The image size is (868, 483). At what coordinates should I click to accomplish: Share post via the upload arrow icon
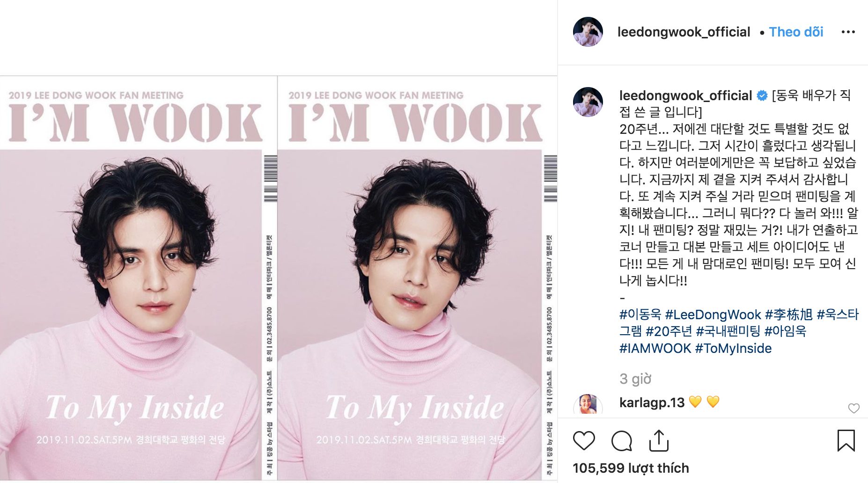659,440
